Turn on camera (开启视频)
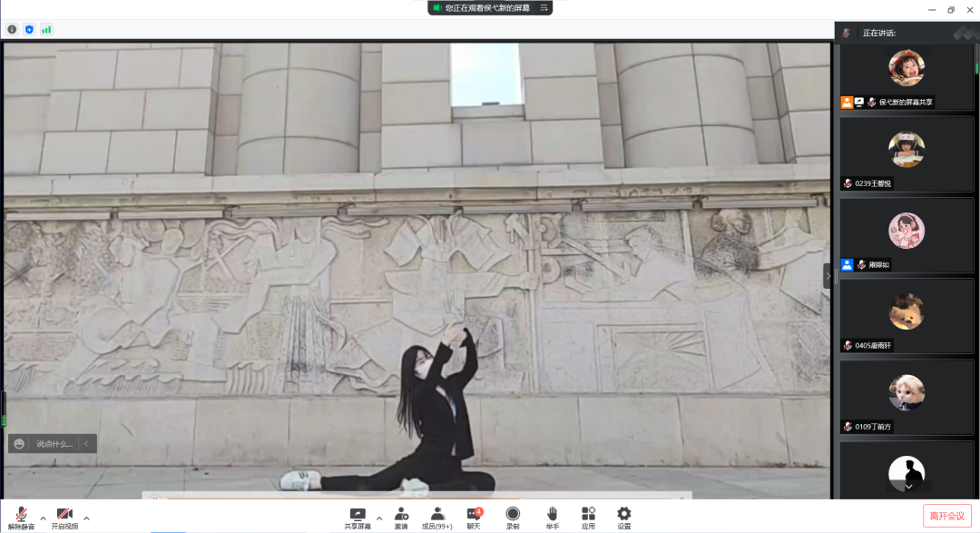Screen dimensions: 980x533 (64, 517)
